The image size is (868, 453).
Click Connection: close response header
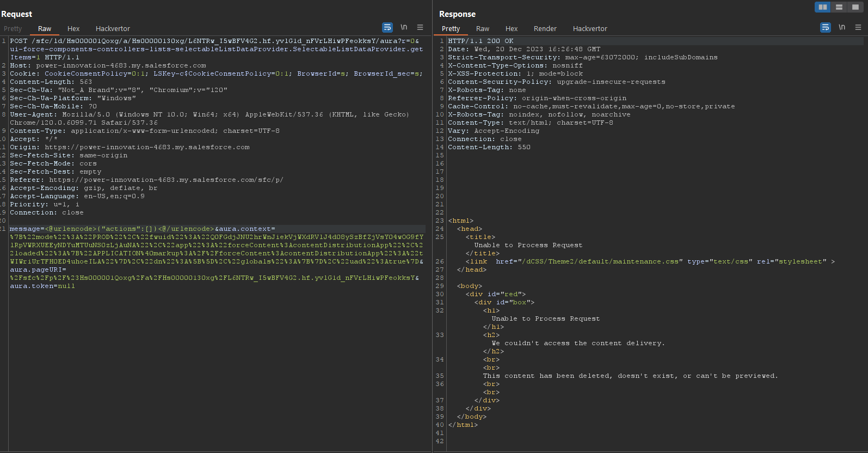485,139
